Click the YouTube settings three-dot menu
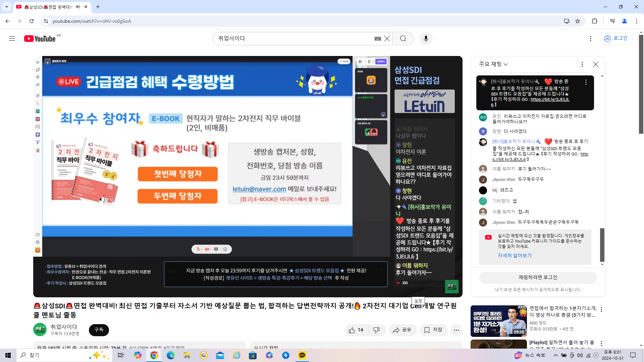 [x=590, y=39]
